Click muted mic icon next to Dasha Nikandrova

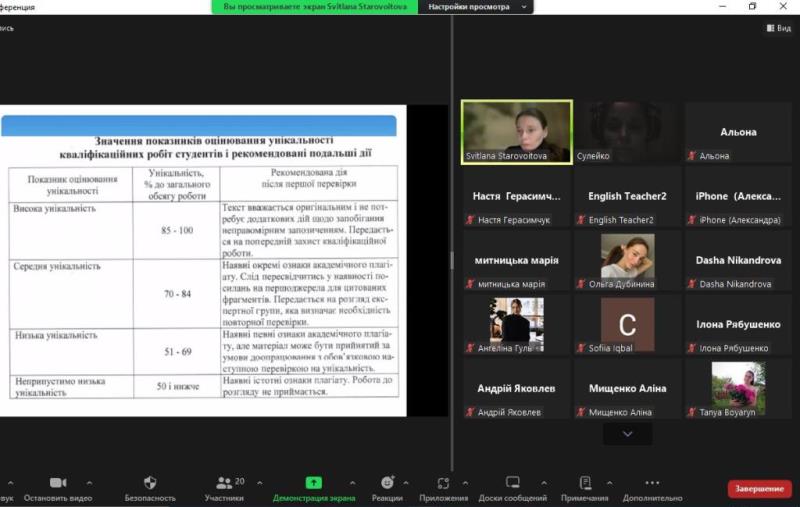pyautogui.click(x=691, y=284)
